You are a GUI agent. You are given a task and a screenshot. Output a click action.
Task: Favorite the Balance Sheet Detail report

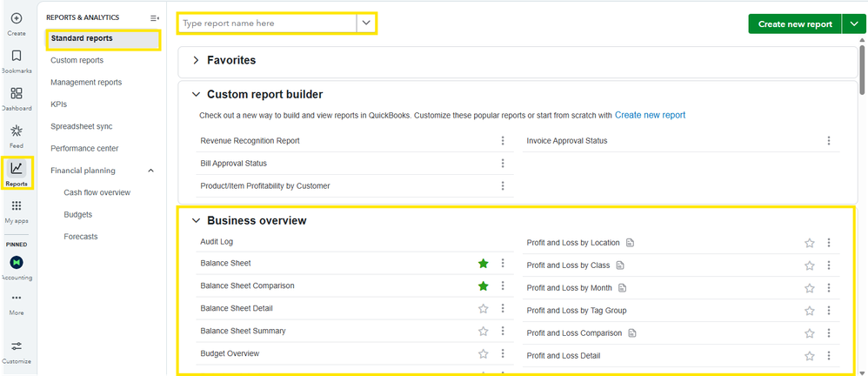pyautogui.click(x=484, y=308)
